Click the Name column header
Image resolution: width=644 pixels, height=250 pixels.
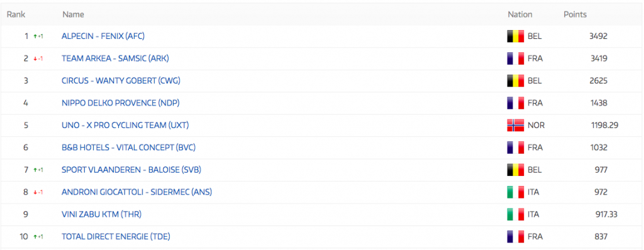pyautogui.click(x=73, y=14)
